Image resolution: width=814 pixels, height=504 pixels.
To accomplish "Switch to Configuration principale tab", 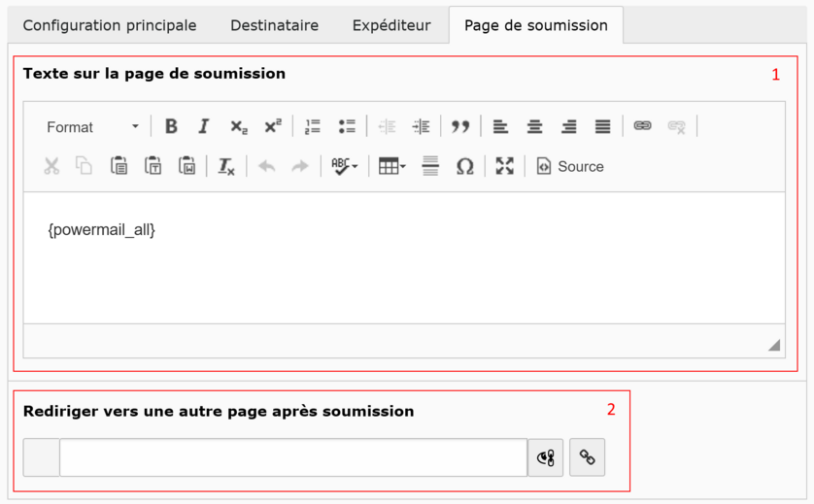I will click(110, 25).
